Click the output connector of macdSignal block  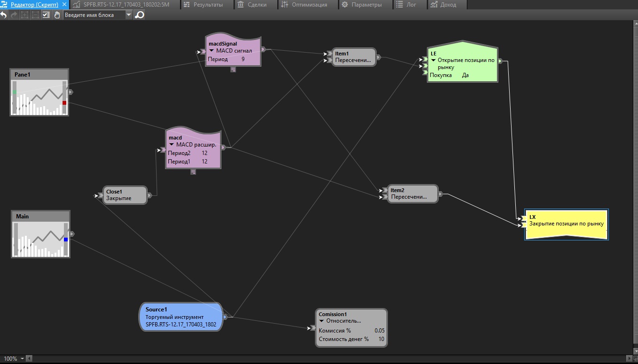263,49
